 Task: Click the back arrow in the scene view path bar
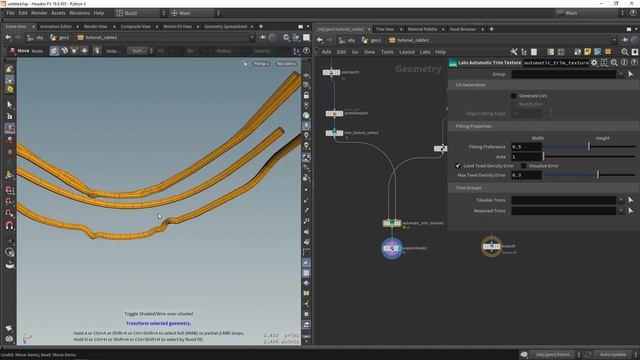tap(8, 38)
